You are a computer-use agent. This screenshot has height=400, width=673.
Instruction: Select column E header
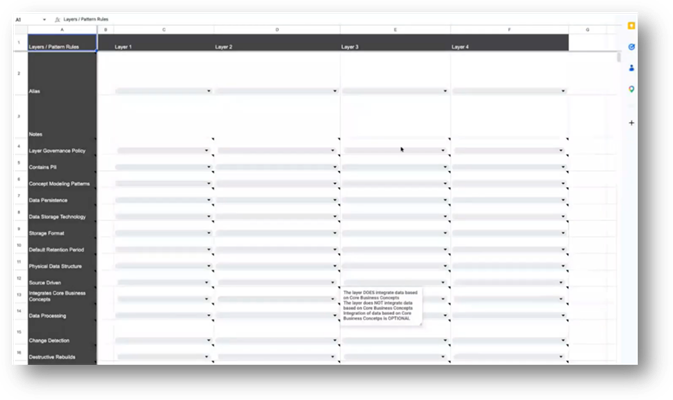click(x=395, y=30)
